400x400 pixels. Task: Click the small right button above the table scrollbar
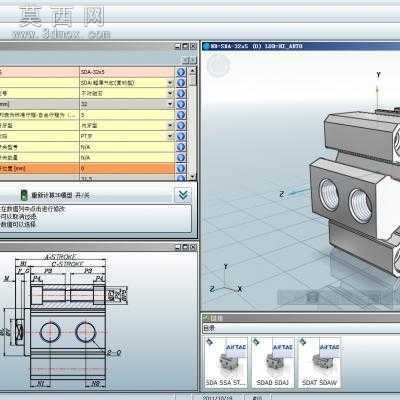tap(193, 60)
